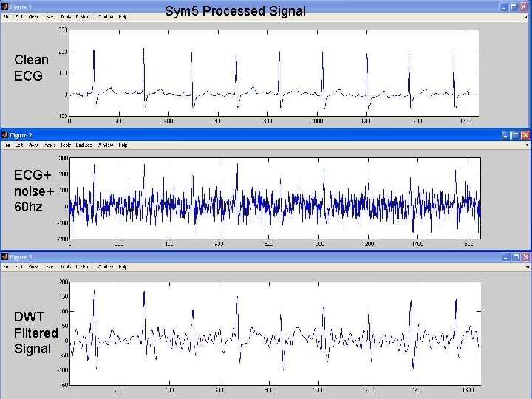Image resolution: width=532 pixels, height=399 pixels.
Task: Maximize the Figure 3 window
Action: coord(516,257)
